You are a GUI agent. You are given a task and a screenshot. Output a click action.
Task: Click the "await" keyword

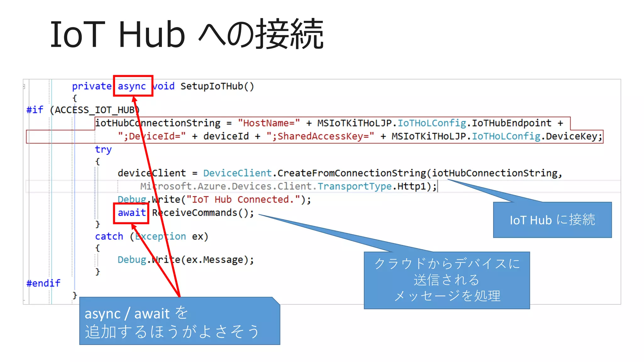pos(132,213)
